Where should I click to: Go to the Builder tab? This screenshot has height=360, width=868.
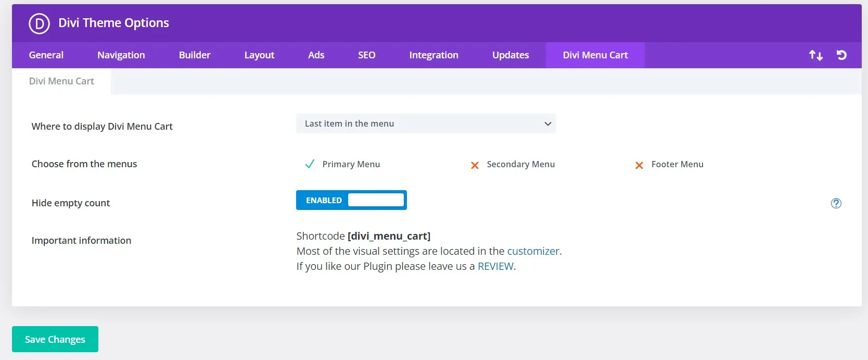tap(195, 55)
